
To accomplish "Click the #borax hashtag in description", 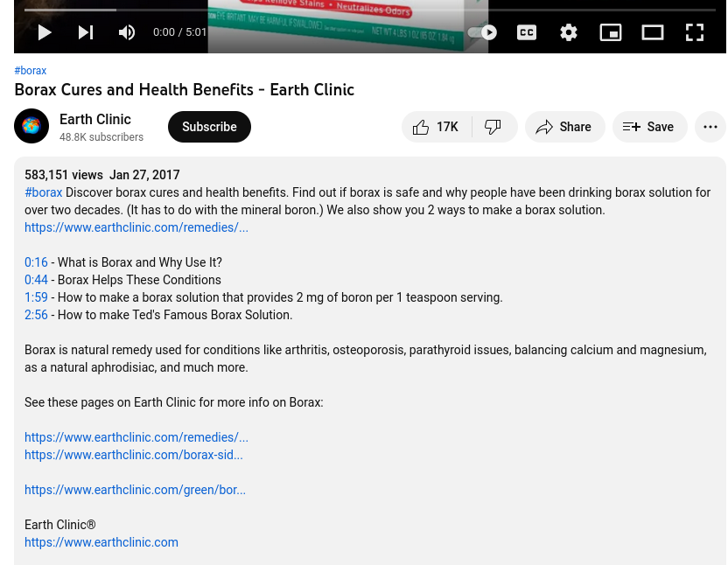I will coord(43,192).
